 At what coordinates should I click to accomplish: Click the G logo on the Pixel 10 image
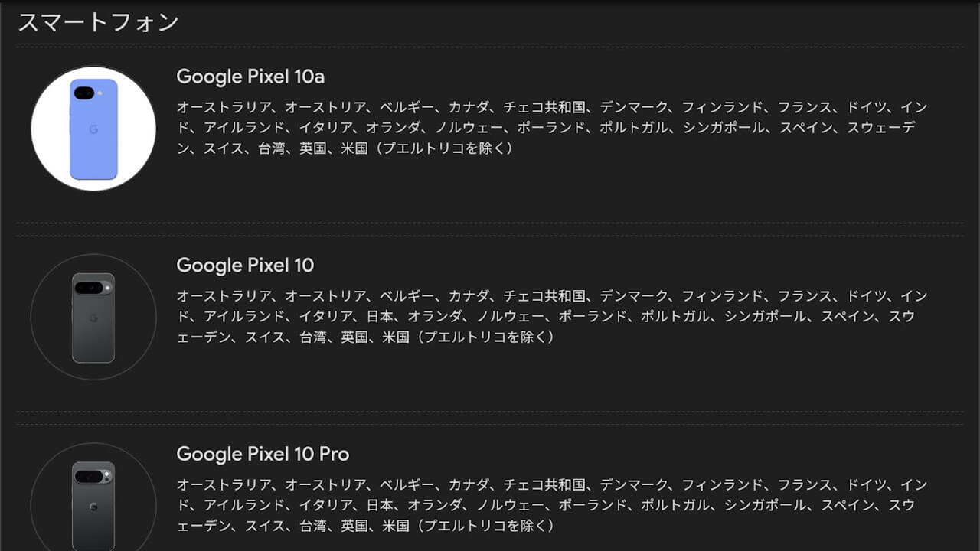tap(93, 318)
